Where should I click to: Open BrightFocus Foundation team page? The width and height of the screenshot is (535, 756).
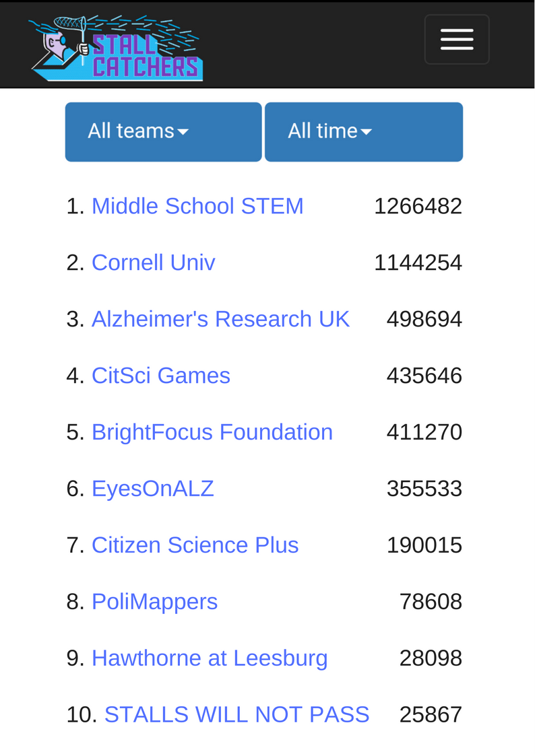click(x=212, y=432)
